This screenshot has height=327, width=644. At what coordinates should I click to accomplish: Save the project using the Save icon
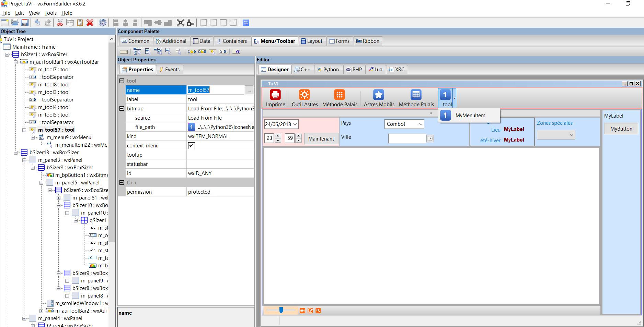[25, 23]
